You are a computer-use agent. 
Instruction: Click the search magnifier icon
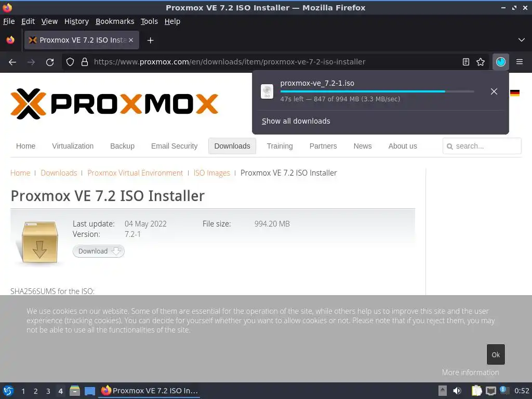point(450,146)
